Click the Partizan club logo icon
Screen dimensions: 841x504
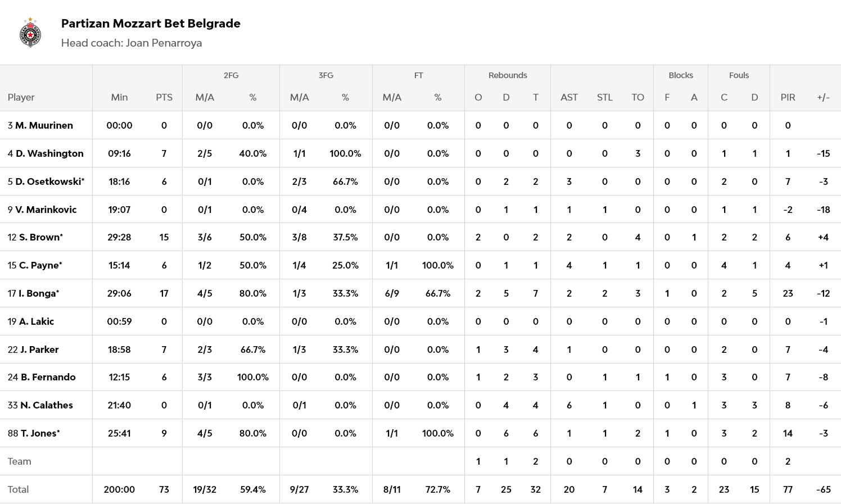30,33
